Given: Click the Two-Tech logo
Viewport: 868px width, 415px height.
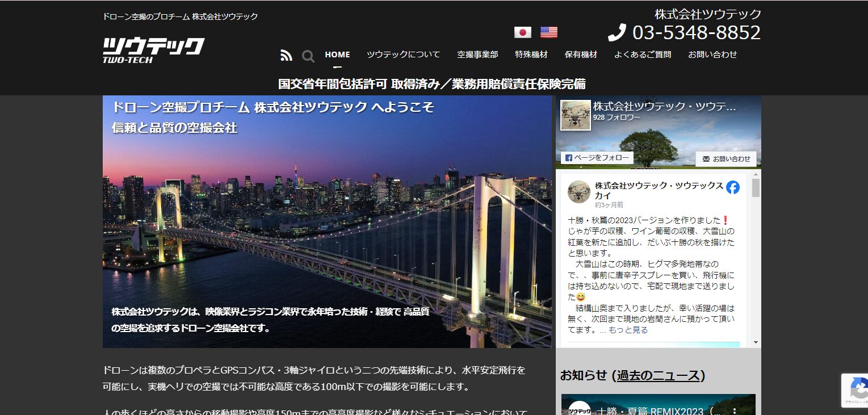Looking at the screenshot, I should (x=153, y=50).
